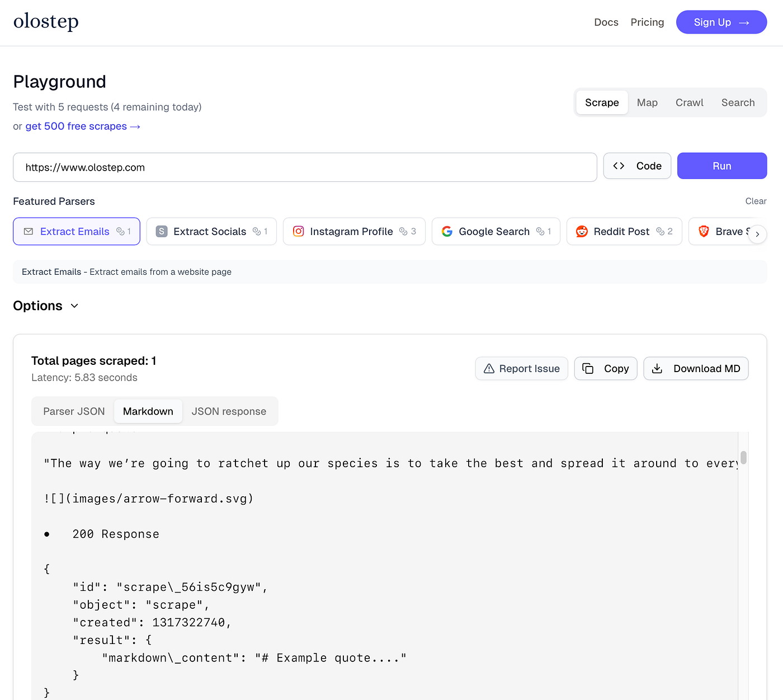The height and width of the screenshot is (700, 783).
Task: Select the Extract Emails parser
Action: pyautogui.click(x=77, y=232)
